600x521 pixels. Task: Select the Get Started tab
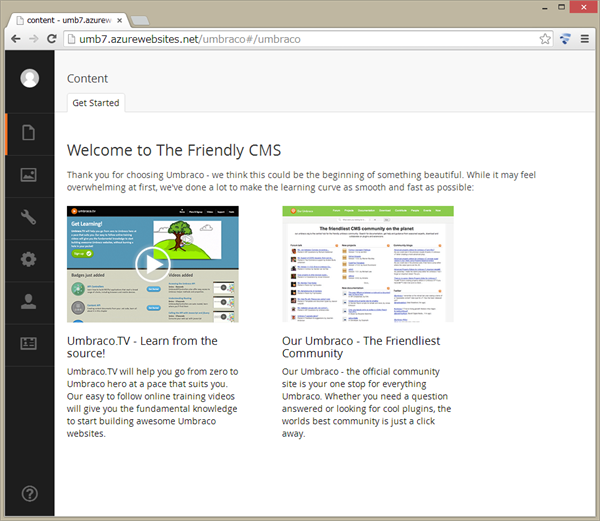pyautogui.click(x=96, y=102)
